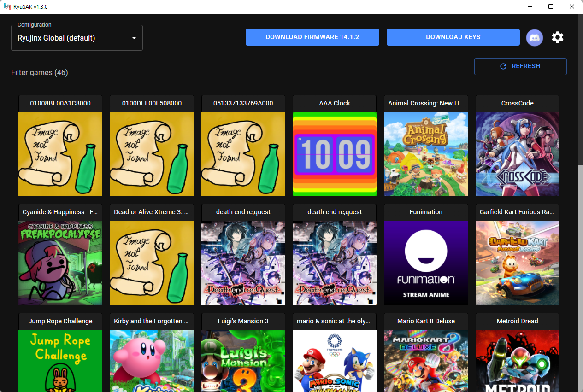Select the 051337133769A000 placeholder thumbnail
This screenshot has width=583, height=392.
[x=243, y=154]
